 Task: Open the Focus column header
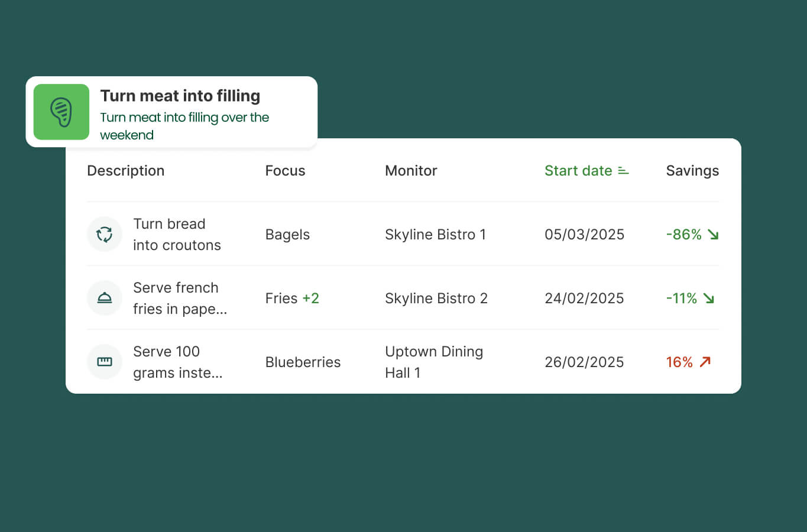285,171
